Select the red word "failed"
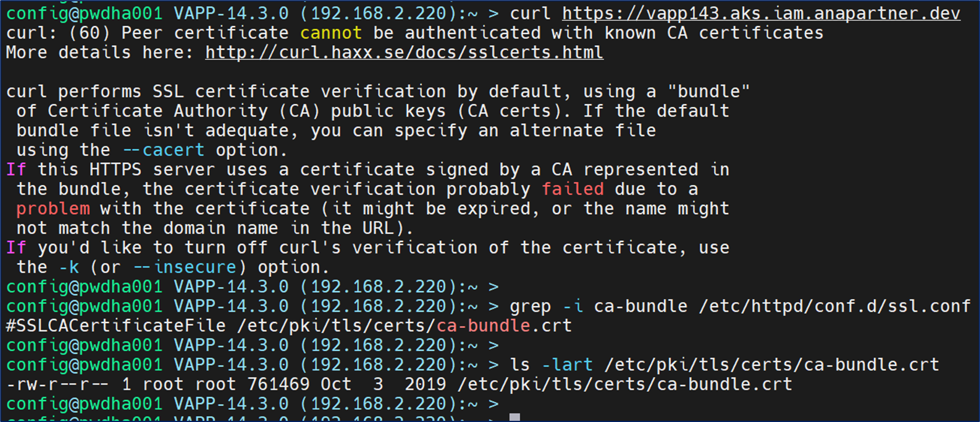980x422 pixels. tap(572, 189)
